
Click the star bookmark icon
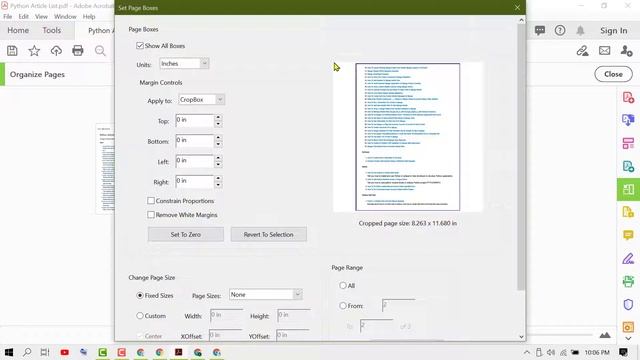[34, 51]
